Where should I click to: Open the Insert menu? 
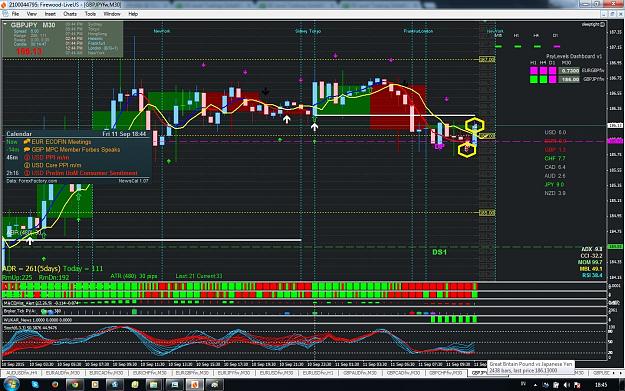coord(50,14)
